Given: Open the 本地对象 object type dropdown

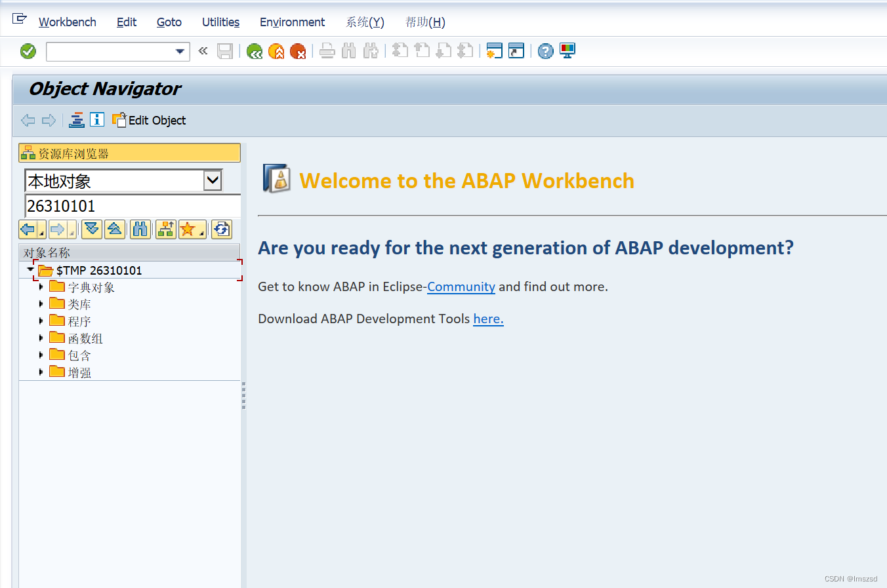Looking at the screenshot, I should (213, 180).
